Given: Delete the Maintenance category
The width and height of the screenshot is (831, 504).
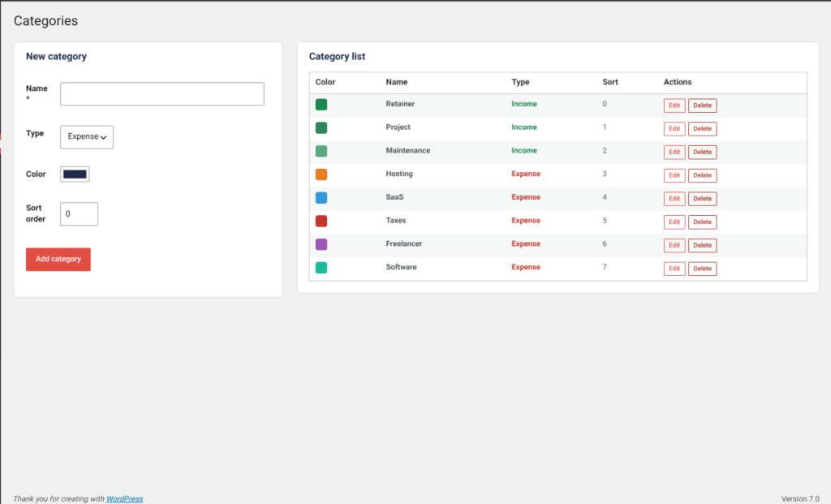Looking at the screenshot, I should [x=702, y=152].
